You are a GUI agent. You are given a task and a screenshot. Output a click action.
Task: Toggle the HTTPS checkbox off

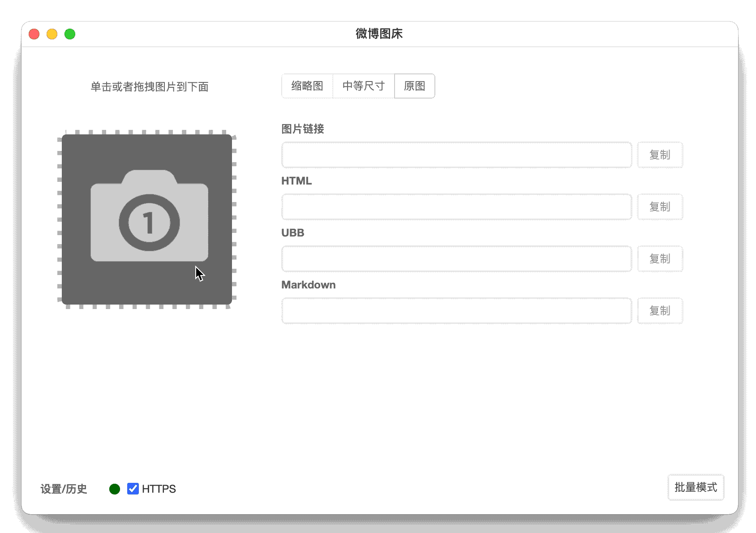pos(132,489)
